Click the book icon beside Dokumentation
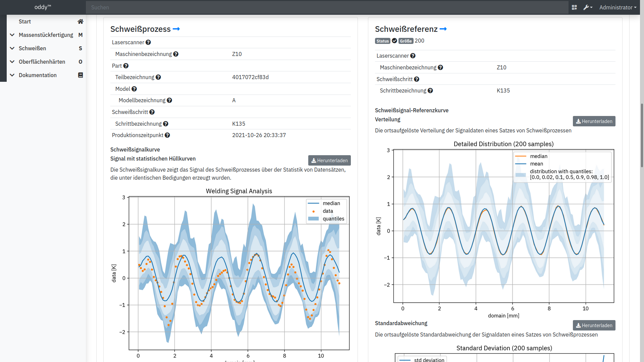The image size is (644, 362). tap(80, 75)
